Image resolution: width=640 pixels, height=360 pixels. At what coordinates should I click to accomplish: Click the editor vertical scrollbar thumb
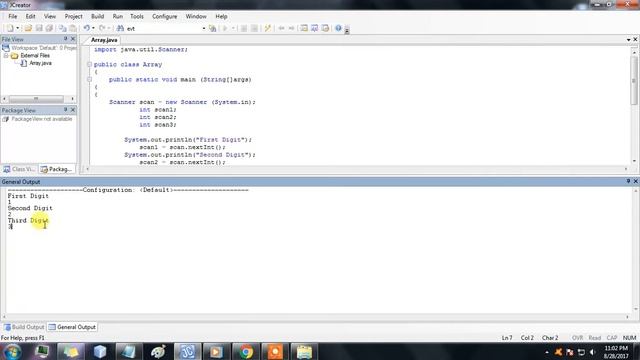coord(634,80)
